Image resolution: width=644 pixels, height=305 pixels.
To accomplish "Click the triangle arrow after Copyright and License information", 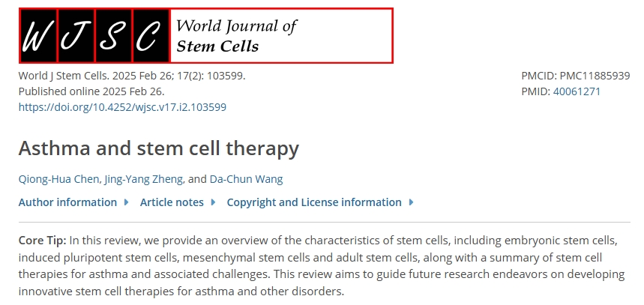I will coord(411,202).
